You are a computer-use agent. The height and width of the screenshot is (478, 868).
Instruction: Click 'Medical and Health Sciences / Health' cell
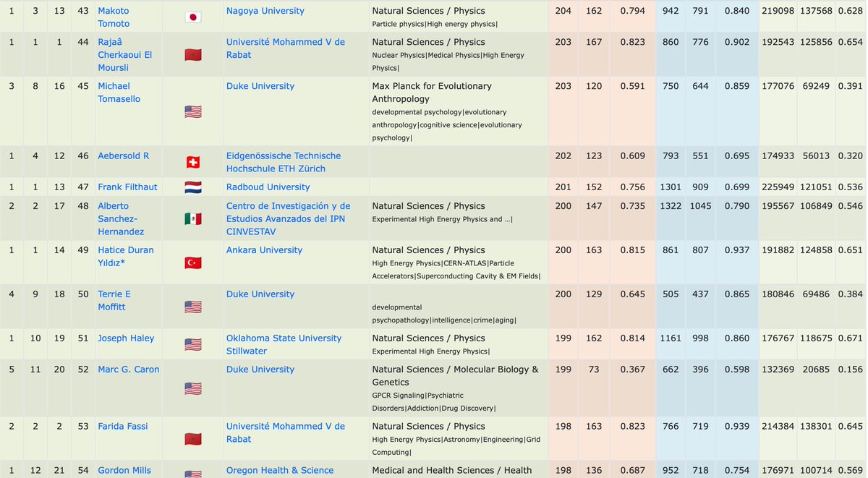(x=451, y=470)
